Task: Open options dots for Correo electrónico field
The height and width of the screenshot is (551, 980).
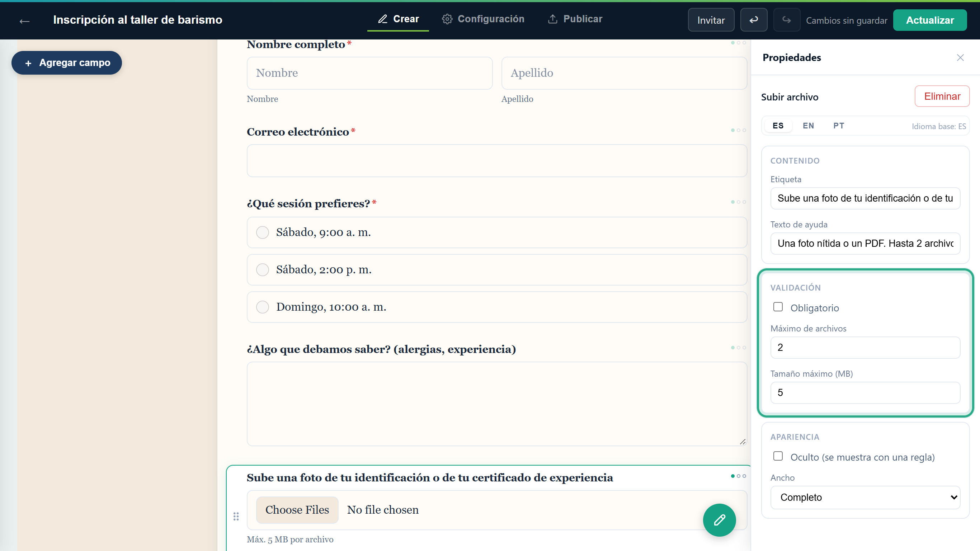Action: tap(738, 130)
